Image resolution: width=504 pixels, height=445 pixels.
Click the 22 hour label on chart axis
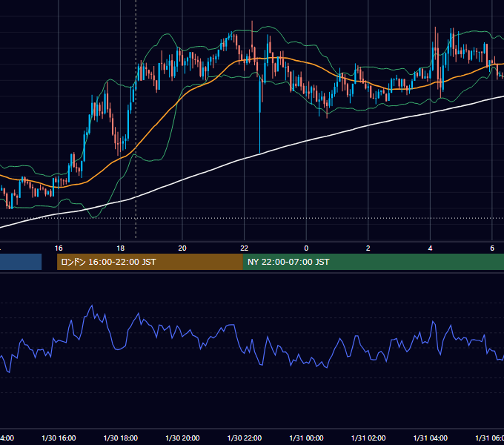point(245,248)
